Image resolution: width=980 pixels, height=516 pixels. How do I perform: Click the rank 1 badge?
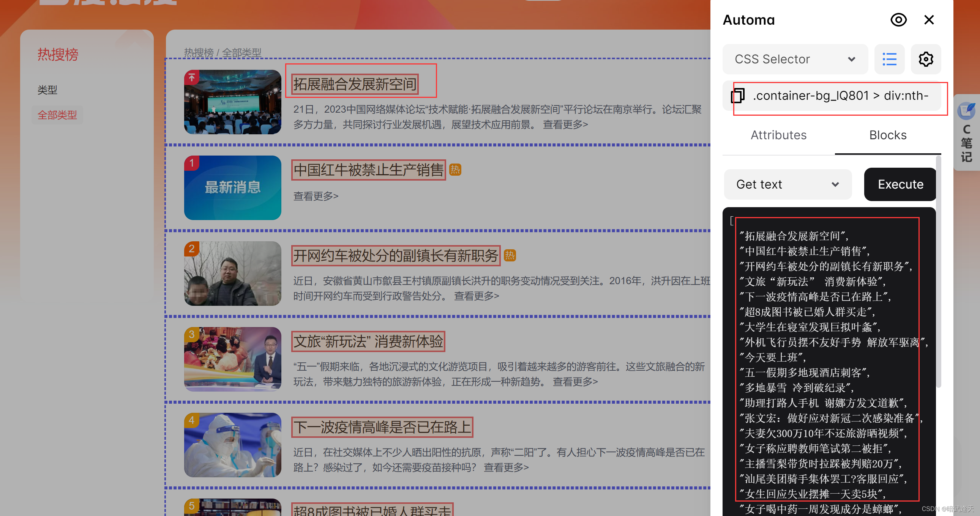pos(192,163)
